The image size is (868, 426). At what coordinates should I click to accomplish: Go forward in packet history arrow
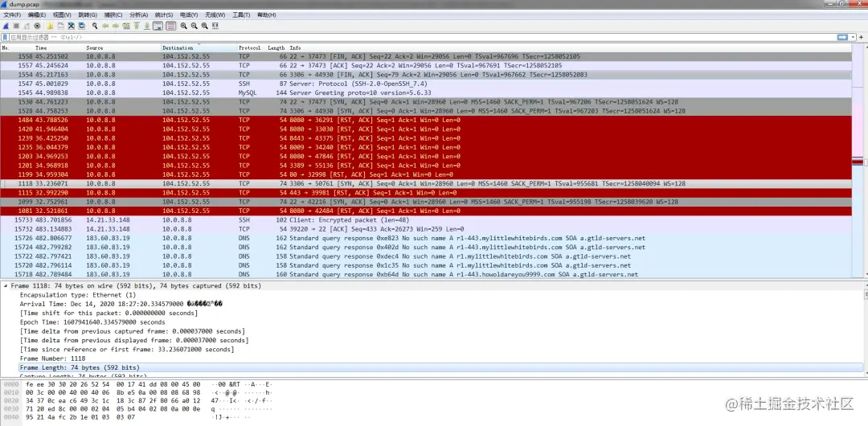click(x=116, y=26)
